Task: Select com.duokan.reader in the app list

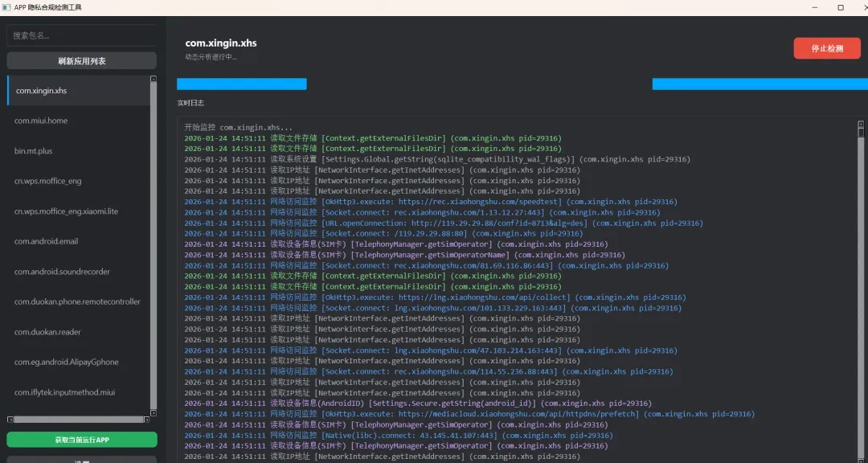Action: pyautogui.click(x=78, y=332)
